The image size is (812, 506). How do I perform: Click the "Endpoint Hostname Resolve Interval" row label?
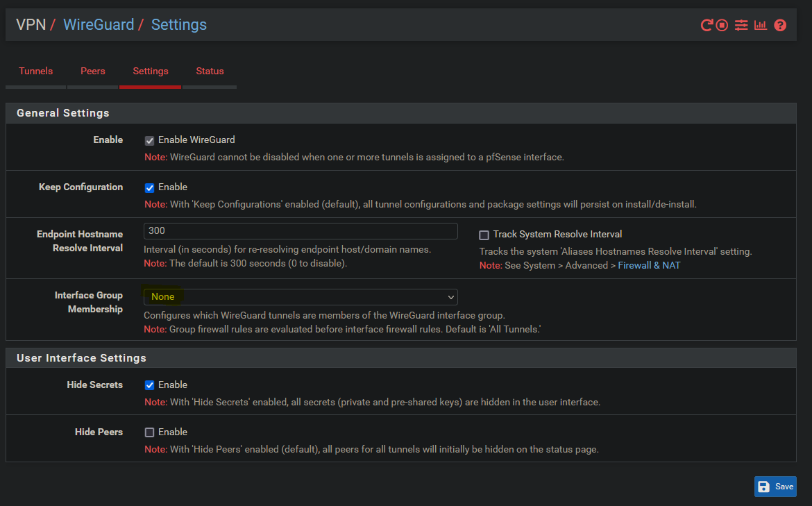(80, 241)
